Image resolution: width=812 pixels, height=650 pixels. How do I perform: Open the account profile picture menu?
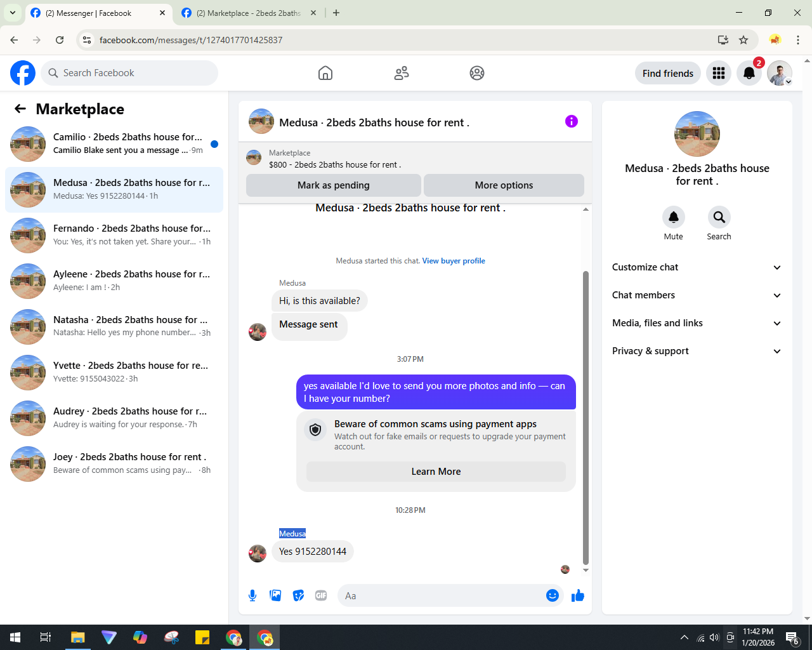[780, 73]
